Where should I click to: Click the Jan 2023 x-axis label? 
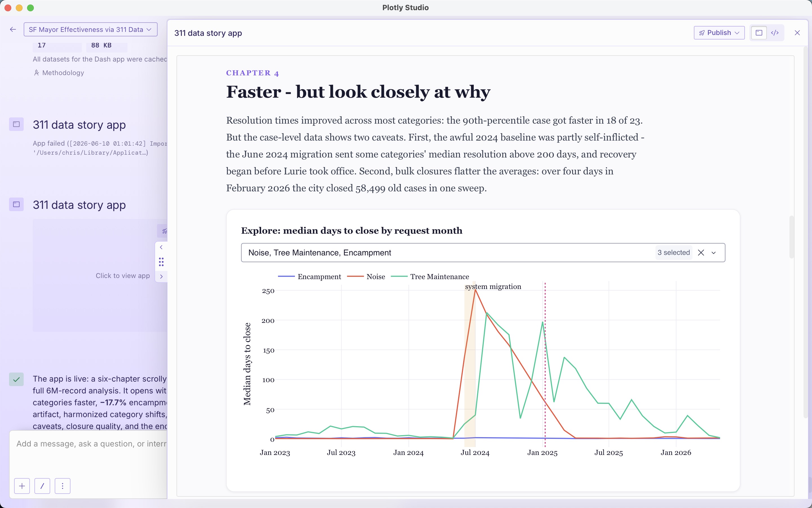275,453
